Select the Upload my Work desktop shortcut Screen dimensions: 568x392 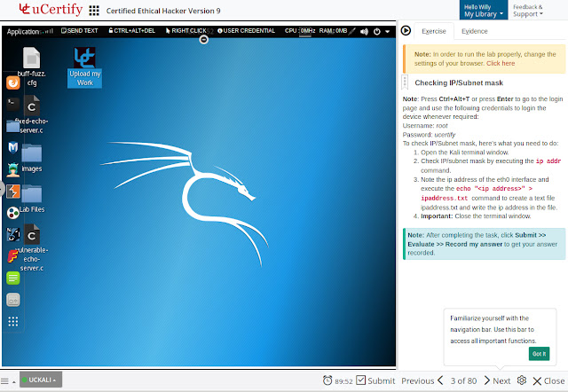point(85,67)
